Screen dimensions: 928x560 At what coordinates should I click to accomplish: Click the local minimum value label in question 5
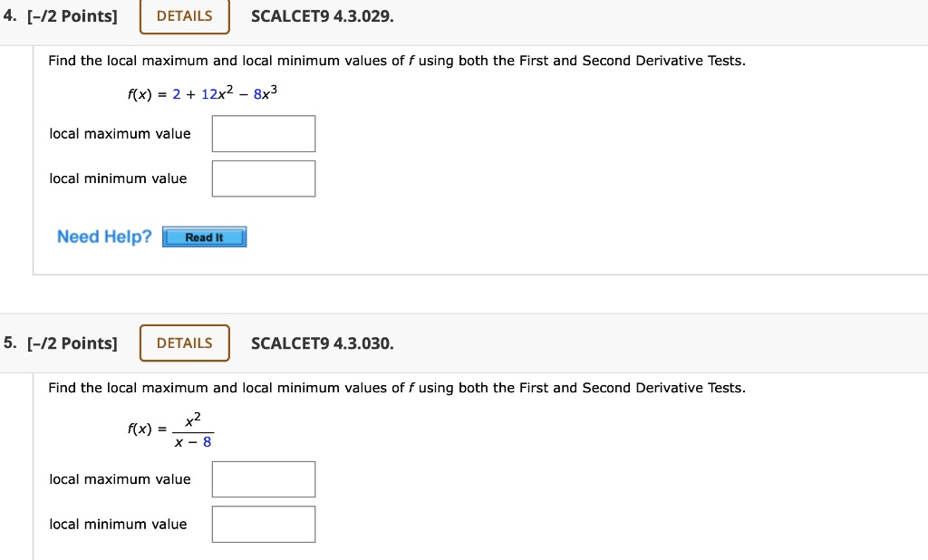pyautogui.click(x=118, y=524)
